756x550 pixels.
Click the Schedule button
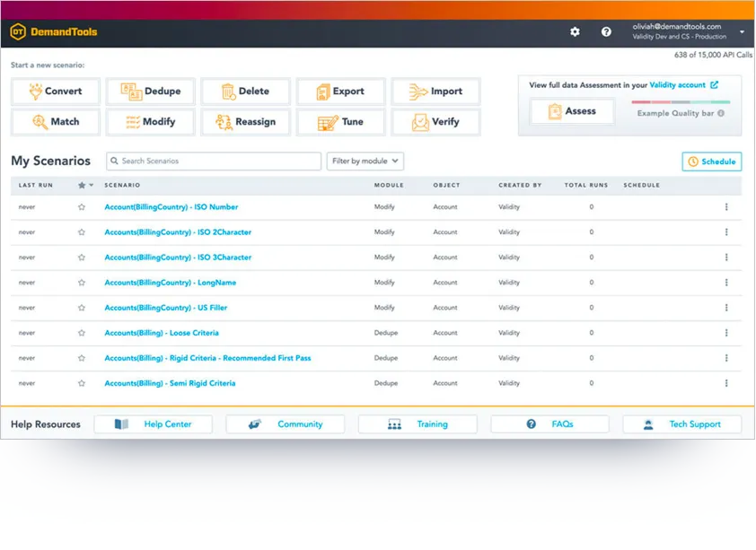coord(712,162)
